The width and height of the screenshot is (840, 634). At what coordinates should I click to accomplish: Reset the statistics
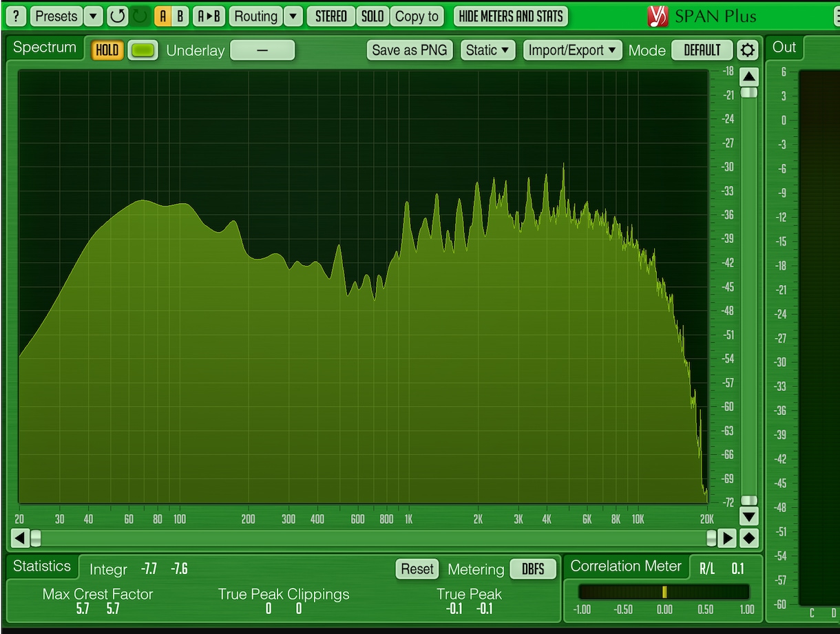pos(417,569)
